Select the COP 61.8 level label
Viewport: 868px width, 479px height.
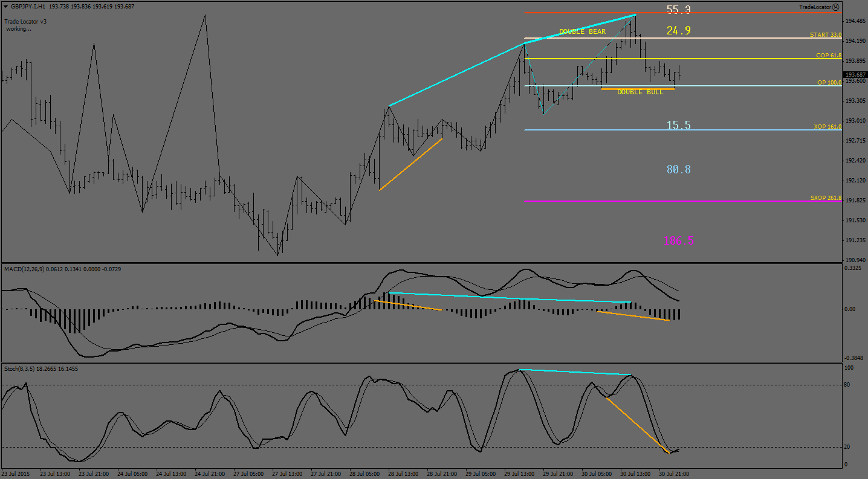pyautogui.click(x=828, y=55)
